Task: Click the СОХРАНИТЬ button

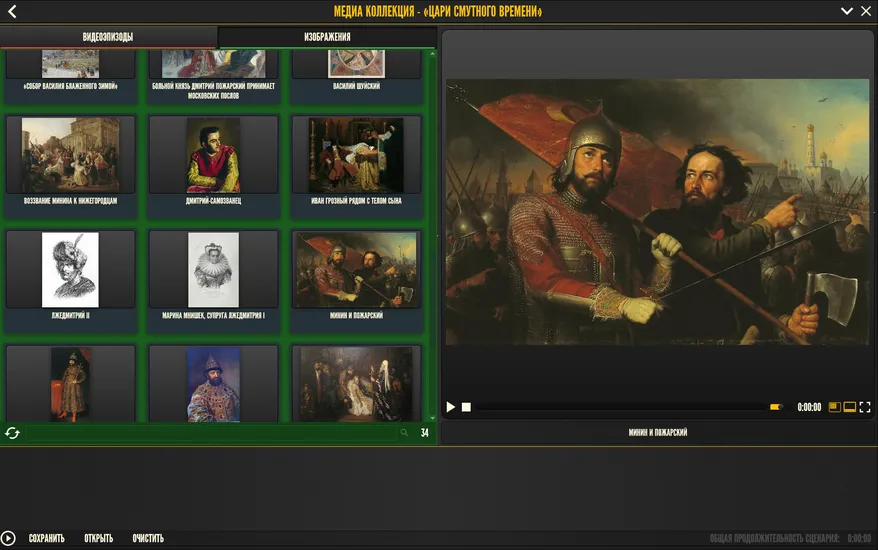Action: 46,538
